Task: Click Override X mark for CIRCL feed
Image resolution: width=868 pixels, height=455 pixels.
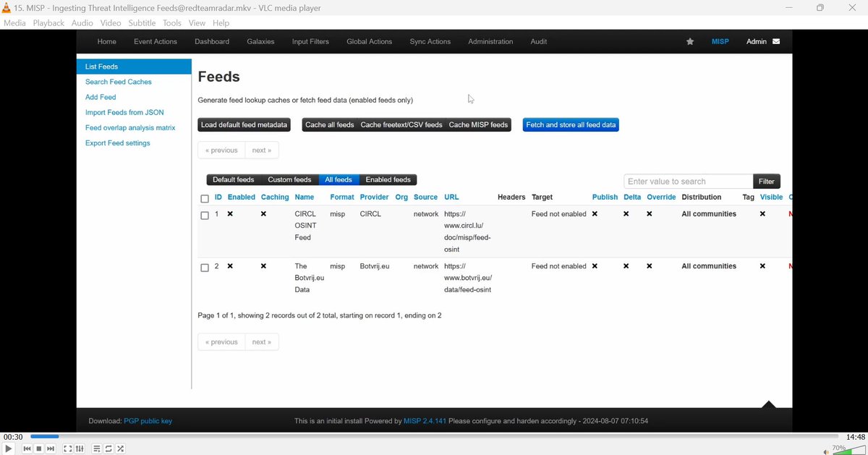Action: pyautogui.click(x=650, y=214)
